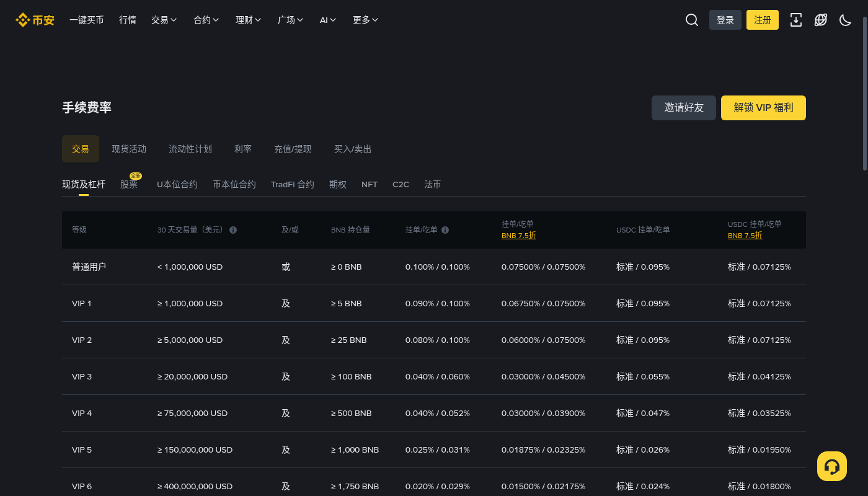Select the 现货及杠杆 sub-tab

[x=84, y=184]
